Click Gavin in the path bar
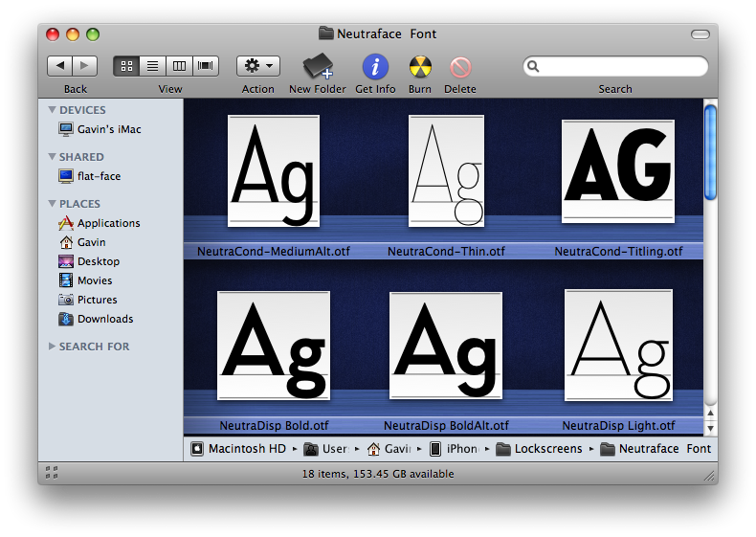Screen dimensions: 756x537 coord(389,449)
